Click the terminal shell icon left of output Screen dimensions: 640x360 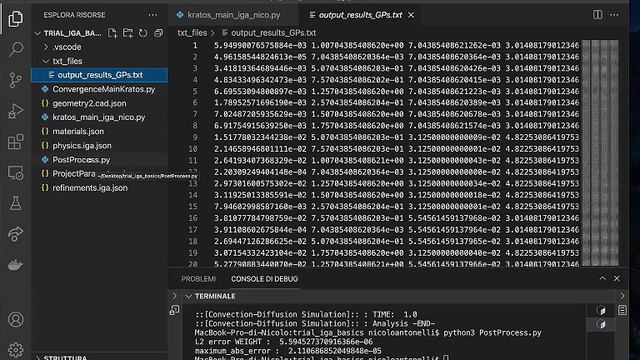coord(174,310)
